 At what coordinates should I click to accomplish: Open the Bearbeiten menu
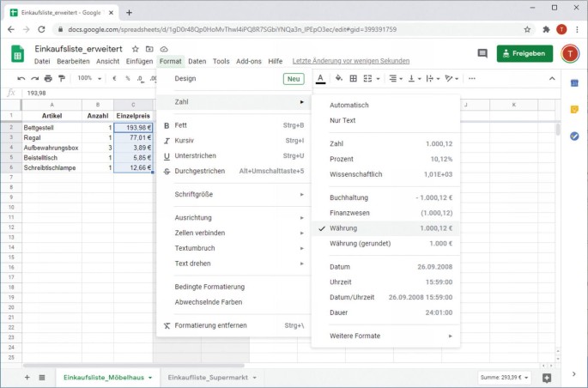[73, 61]
